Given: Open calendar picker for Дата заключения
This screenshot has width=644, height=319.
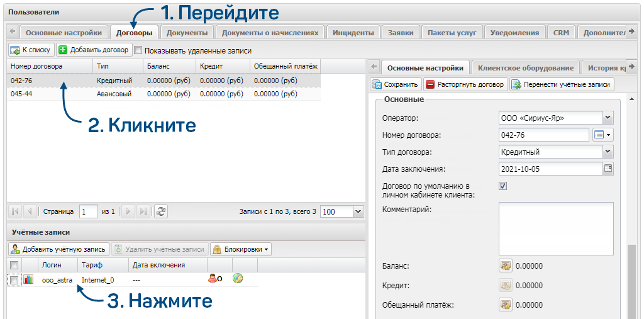Looking at the screenshot, I should tap(608, 169).
